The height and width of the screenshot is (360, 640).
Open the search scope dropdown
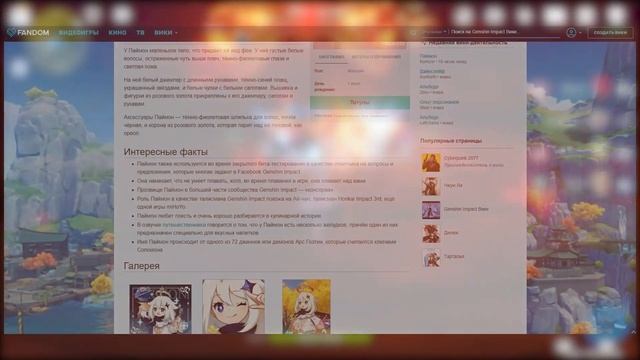pyautogui.click(x=434, y=32)
